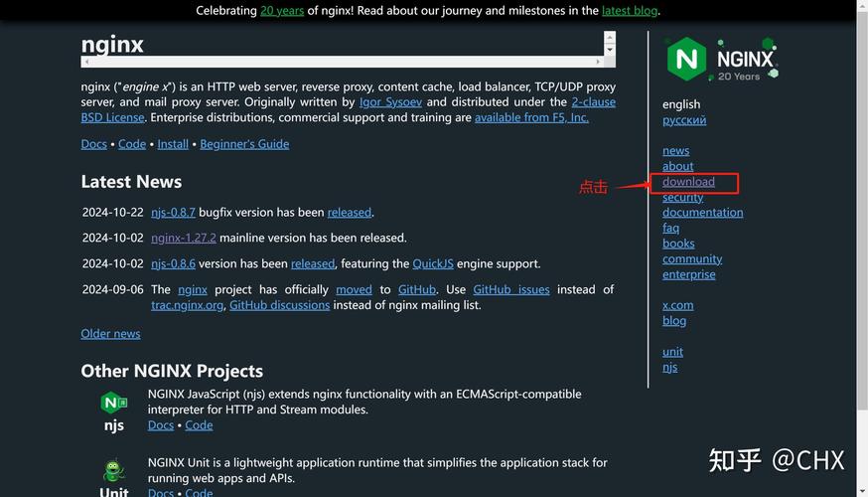This screenshot has height=497, width=868.
Task: Click the 'nginx' project link in 2024-09-06 news
Action: point(193,290)
